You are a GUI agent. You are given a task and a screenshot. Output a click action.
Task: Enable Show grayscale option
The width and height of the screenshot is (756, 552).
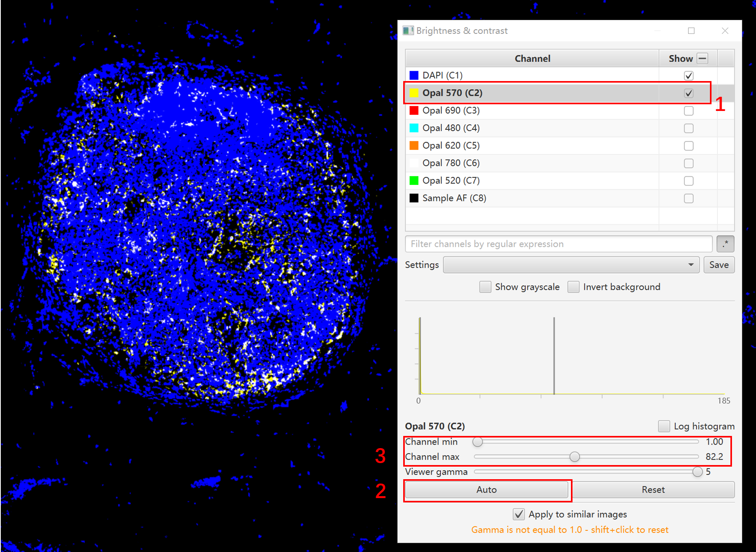tap(485, 287)
